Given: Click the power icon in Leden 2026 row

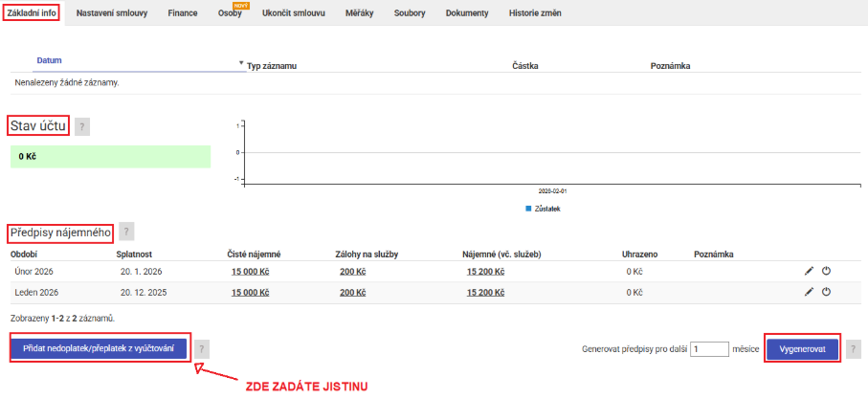Looking at the screenshot, I should [x=826, y=291].
